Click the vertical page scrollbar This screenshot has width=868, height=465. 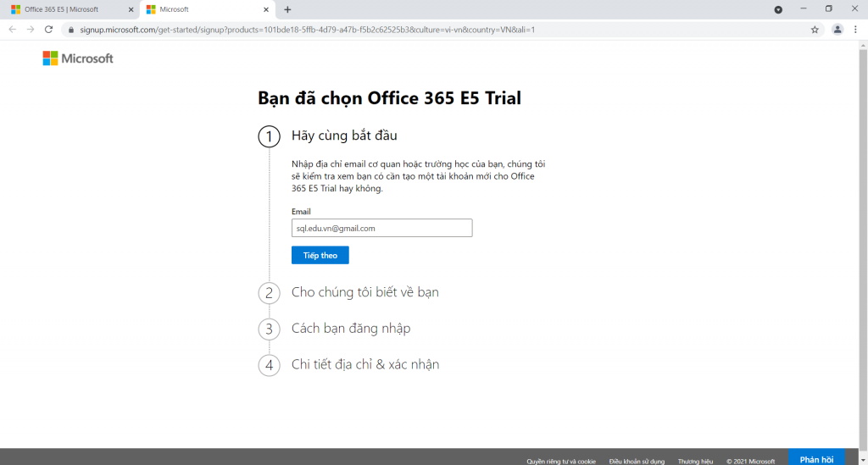click(x=863, y=249)
